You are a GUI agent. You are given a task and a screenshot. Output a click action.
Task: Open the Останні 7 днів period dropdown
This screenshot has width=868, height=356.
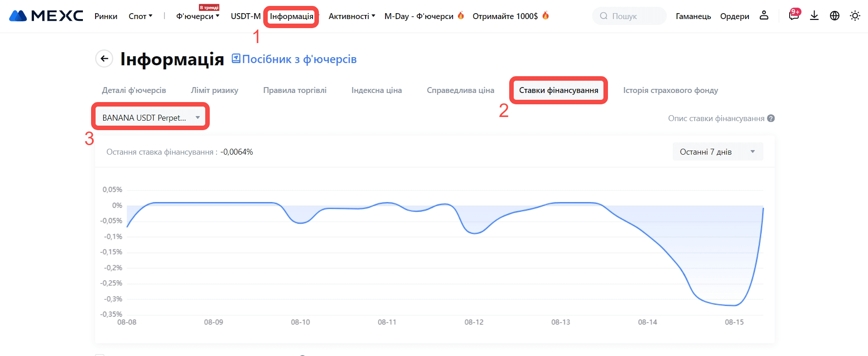coord(717,152)
